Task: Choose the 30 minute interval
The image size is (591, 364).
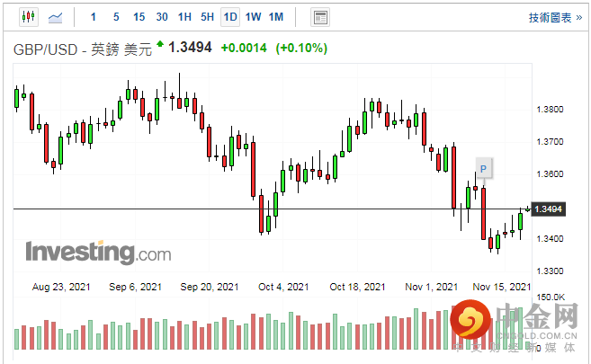Action: (x=162, y=17)
